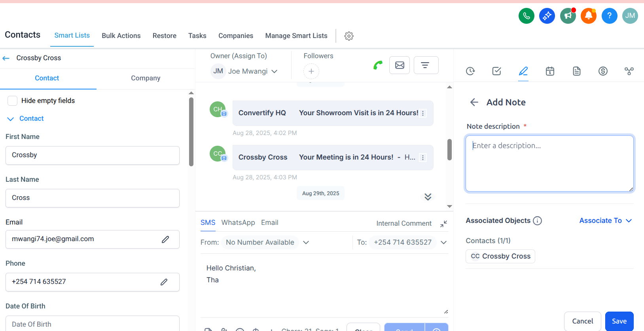Image resolution: width=644 pixels, height=331 pixels.
Task: Click the Aug 29th, 2025 date label
Action: click(x=321, y=194)
